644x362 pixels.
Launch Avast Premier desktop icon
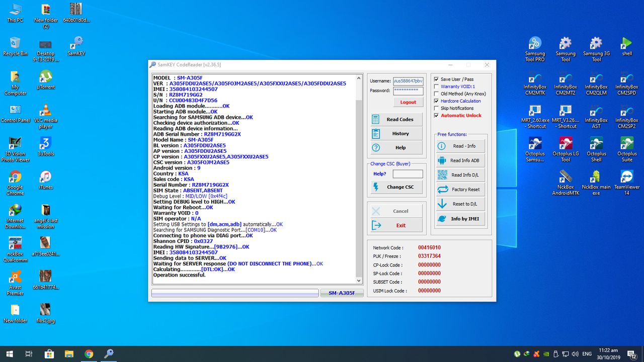(x=15, y=283)
